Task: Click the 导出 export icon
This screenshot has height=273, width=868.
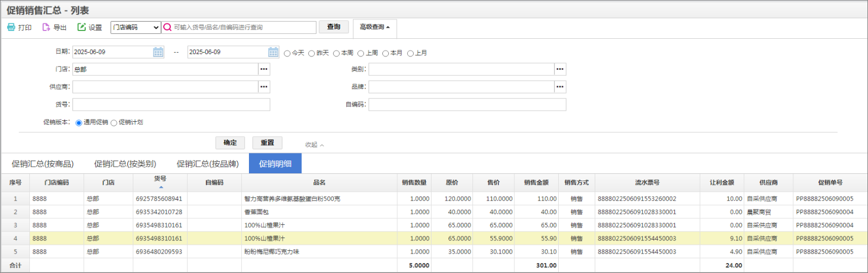Action: click(46, 27)
